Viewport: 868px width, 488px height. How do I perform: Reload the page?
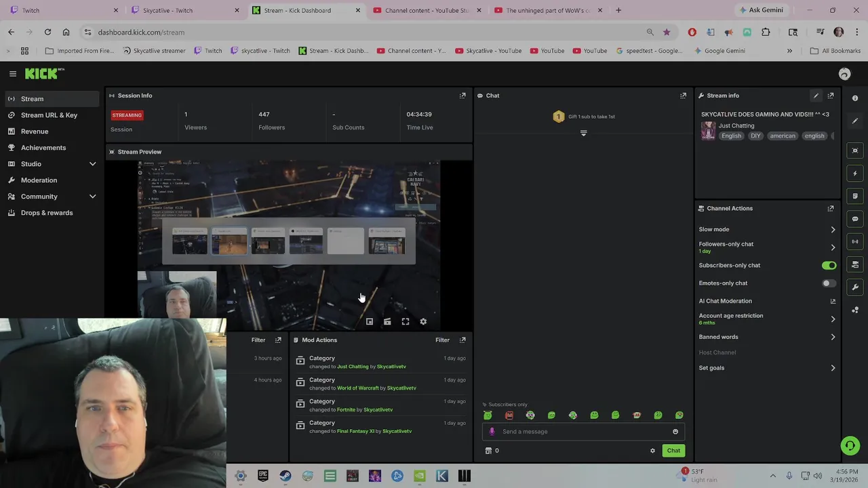pos(47,32)
